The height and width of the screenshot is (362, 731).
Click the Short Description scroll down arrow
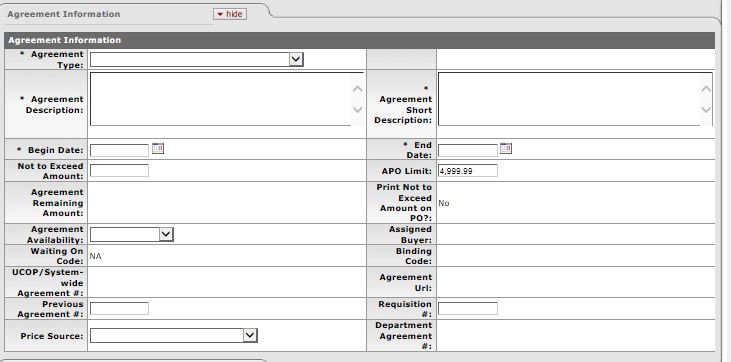(706, 110)
